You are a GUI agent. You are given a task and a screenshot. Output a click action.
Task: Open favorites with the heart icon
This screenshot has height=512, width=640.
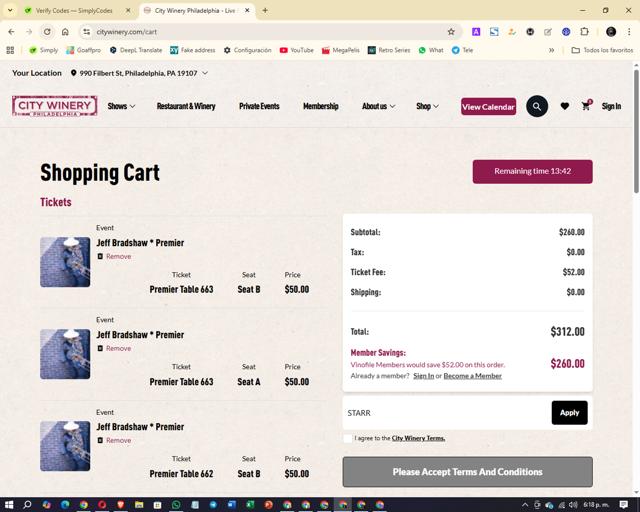click(564, 106)
